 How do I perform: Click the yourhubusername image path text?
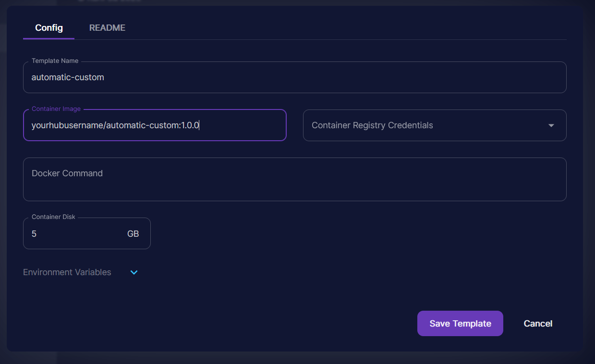click(67, 125)
